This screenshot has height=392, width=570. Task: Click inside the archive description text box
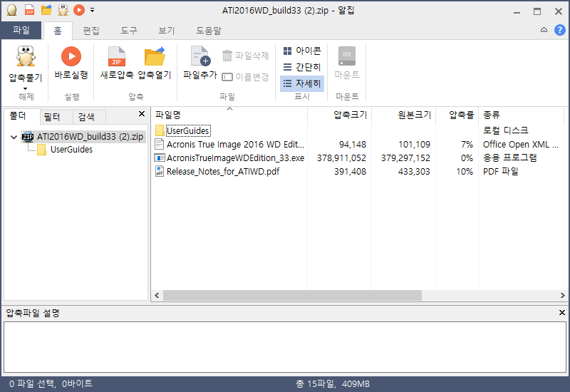[285, 347]
